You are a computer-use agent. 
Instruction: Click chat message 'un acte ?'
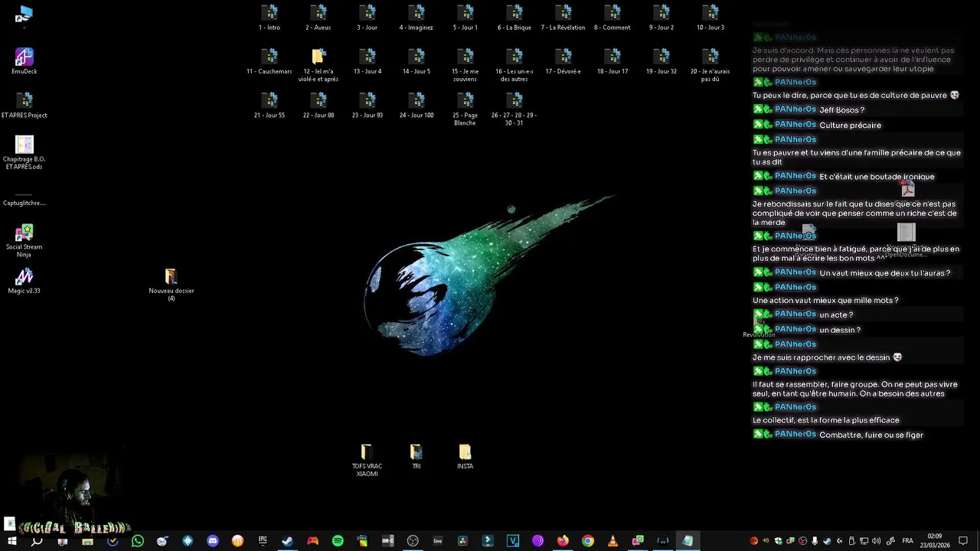[836, 315]
